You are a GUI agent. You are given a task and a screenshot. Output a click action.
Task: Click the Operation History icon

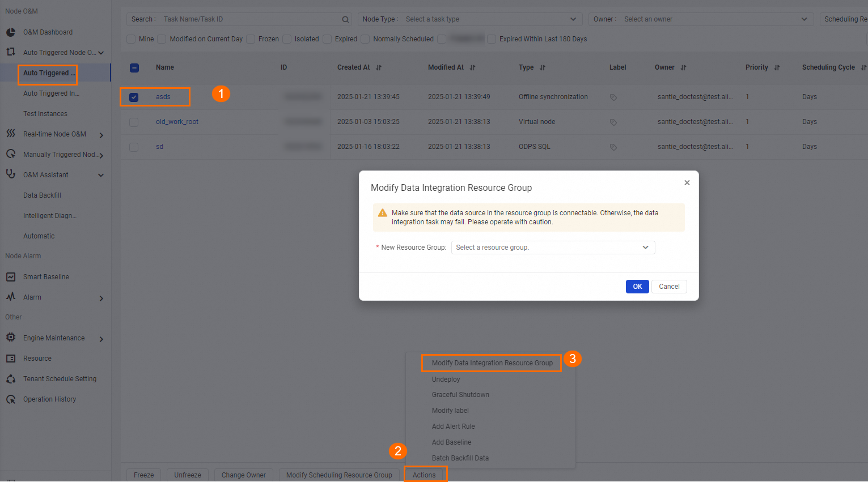(x=11, y=399)
